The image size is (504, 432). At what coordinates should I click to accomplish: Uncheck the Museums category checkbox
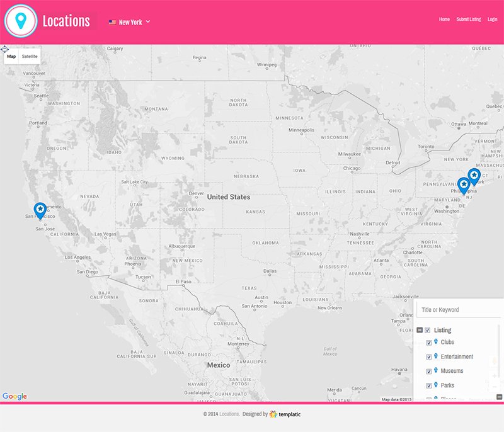click(x=429, y=372)
